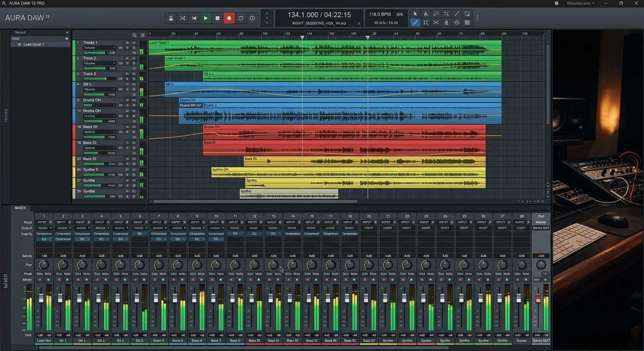Select the line draw tool
644x351 pixels.
(x=456, y=14)
